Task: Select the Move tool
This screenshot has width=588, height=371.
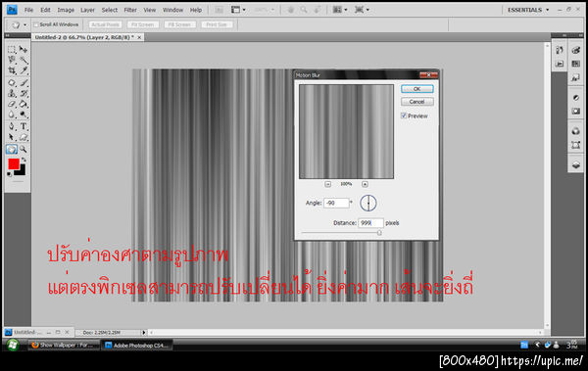Action: 24,49
